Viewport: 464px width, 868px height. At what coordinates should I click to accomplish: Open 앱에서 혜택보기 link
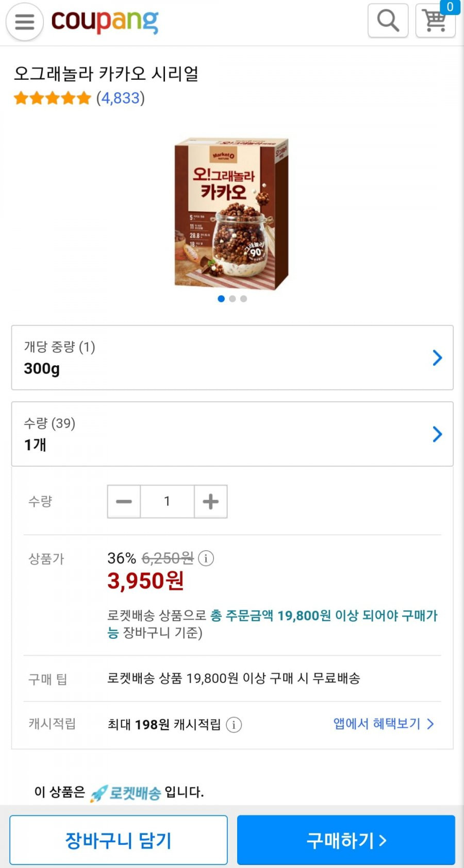[x=384, y=724]
